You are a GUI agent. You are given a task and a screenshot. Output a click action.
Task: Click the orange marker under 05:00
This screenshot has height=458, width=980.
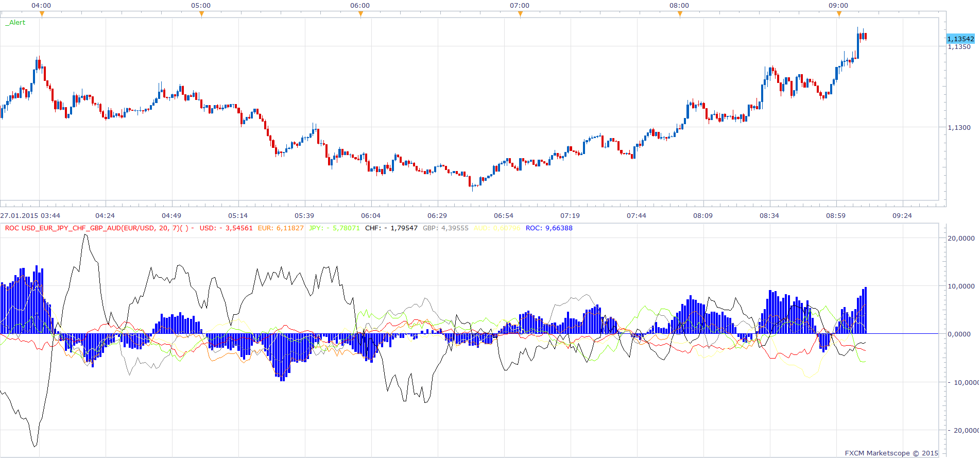[x=201, y=14]
